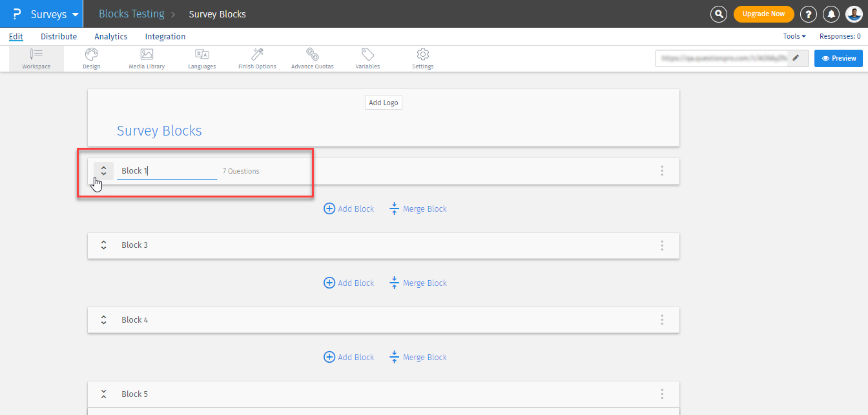Expand Block 3 with its chevron toggle
Viewport: 868px width, 415px height.
click(103, 245)
